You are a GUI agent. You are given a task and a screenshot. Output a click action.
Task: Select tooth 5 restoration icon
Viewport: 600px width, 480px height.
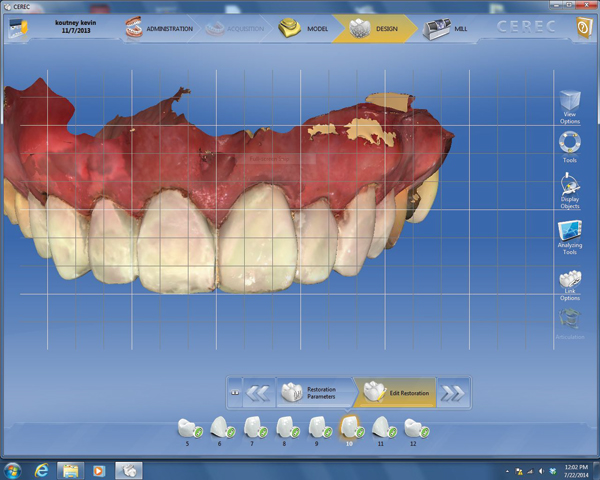(x=186, y=427)
